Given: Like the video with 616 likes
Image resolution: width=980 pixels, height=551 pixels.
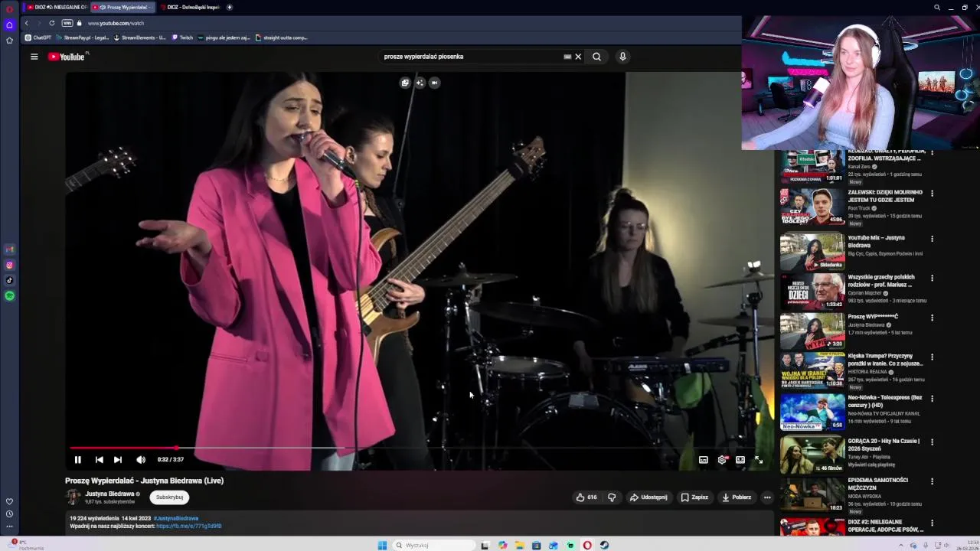Looking at the screenshot, I should pos(586,497).
